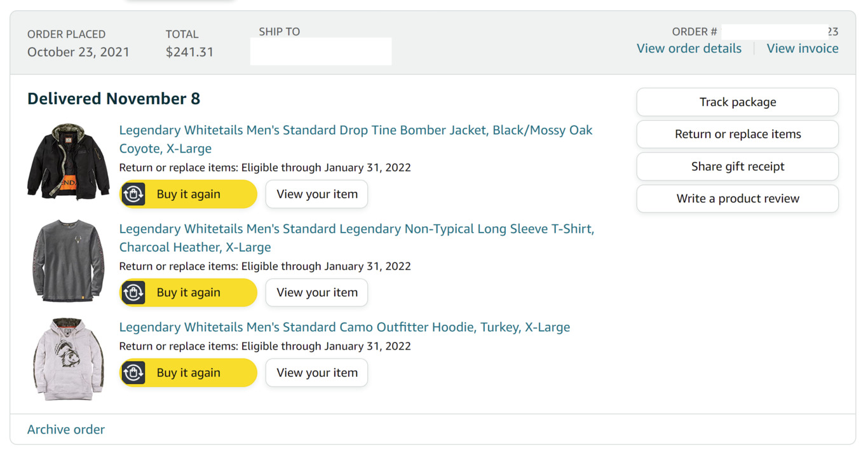
Task: Open the Camo Outfitter Hoodie thumbnail
Action: pyautogui.click(x=69, y=359)
